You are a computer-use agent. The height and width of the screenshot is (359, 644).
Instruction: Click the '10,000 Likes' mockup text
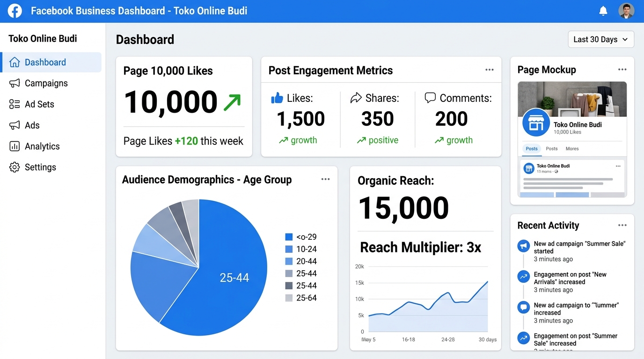coord(567,132)
